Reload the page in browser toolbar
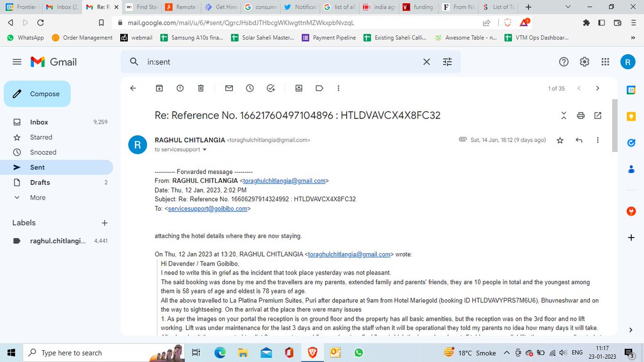Image resolution: width=644 pixels, height=362 pixels. 41,23
